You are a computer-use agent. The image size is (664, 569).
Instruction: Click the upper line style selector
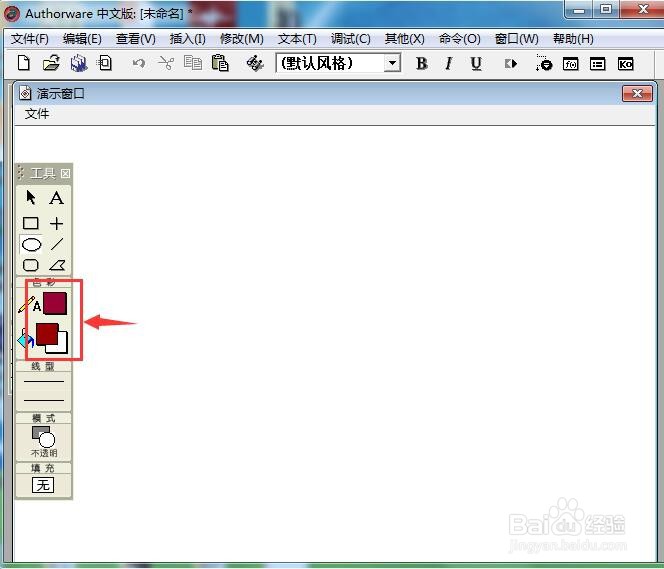pyautogui.click(x=44, y=381)
